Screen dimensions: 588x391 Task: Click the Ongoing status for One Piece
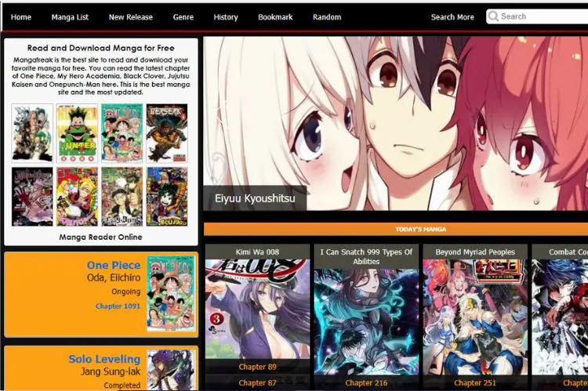pos(126,291)
